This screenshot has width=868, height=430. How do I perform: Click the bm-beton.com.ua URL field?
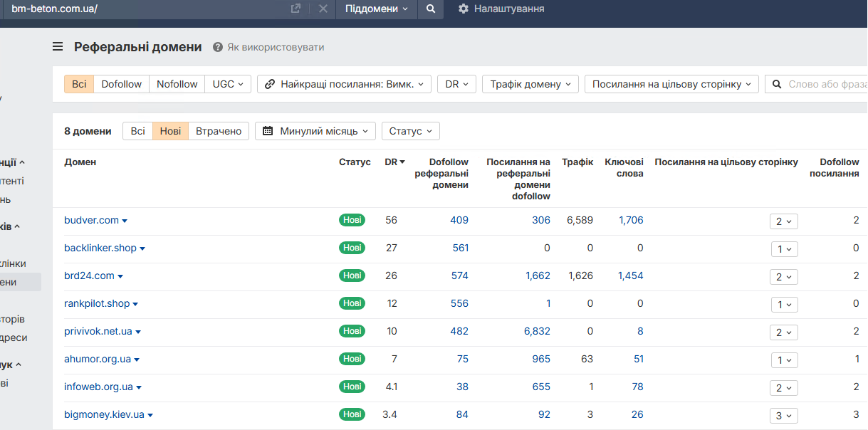[142, 9]
